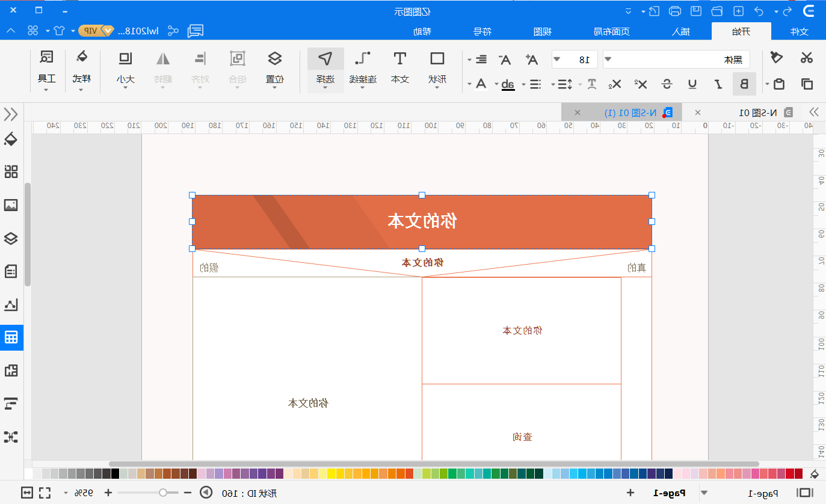Open the four-squares library side panel
This screenshot has height=504, width=826.
pos(11,172)
